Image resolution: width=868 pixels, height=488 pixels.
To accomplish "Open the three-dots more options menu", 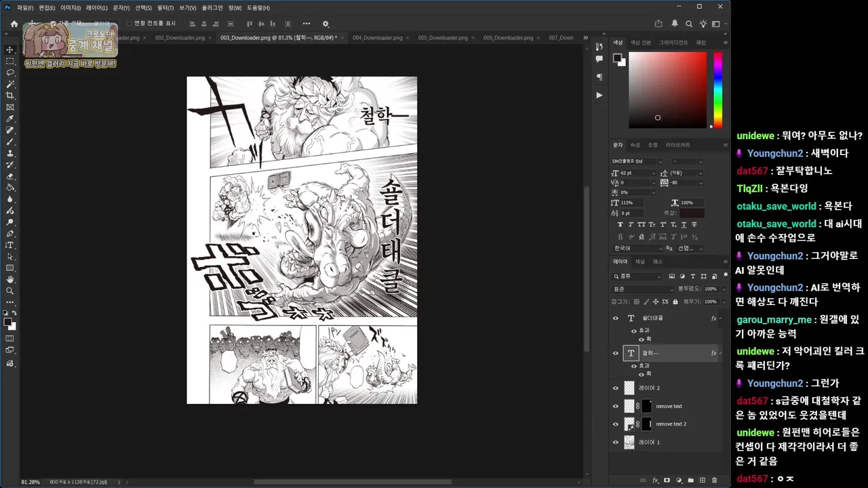I will tap(307, 24).
